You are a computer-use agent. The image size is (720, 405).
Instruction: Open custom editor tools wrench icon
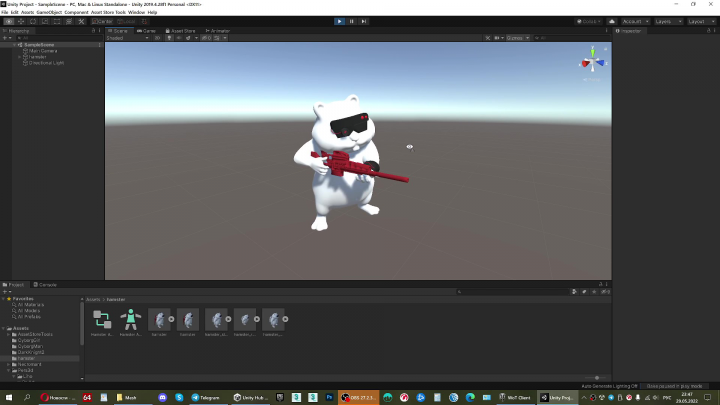point(81,22)
